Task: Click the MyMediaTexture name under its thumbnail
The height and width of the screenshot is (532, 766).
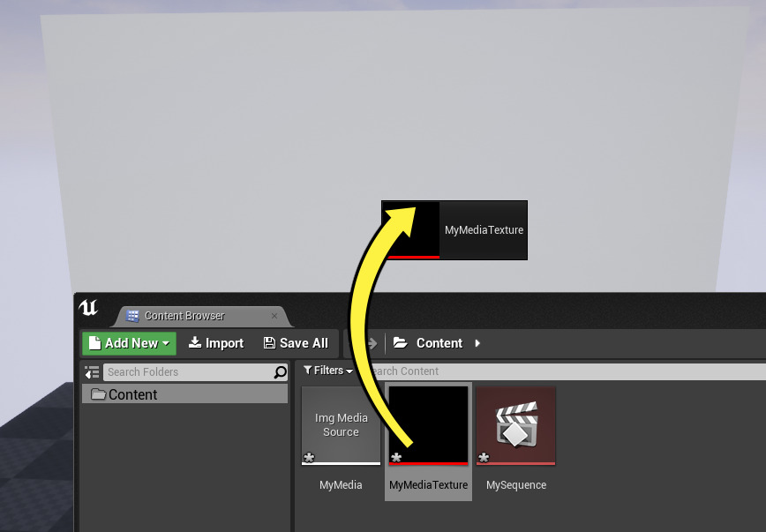Action: pyautogui.click(x=428, y=485)
